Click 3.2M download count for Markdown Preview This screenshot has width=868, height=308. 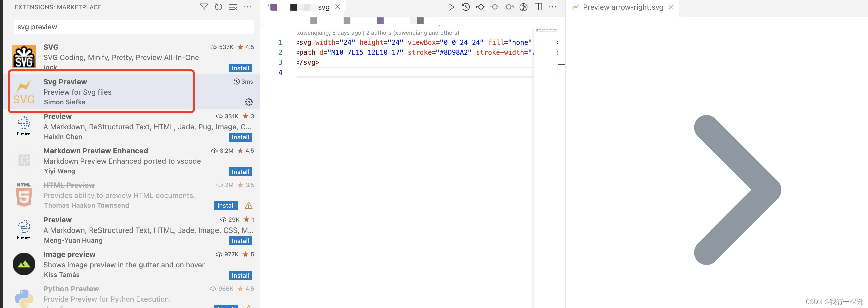coord(222,151)
